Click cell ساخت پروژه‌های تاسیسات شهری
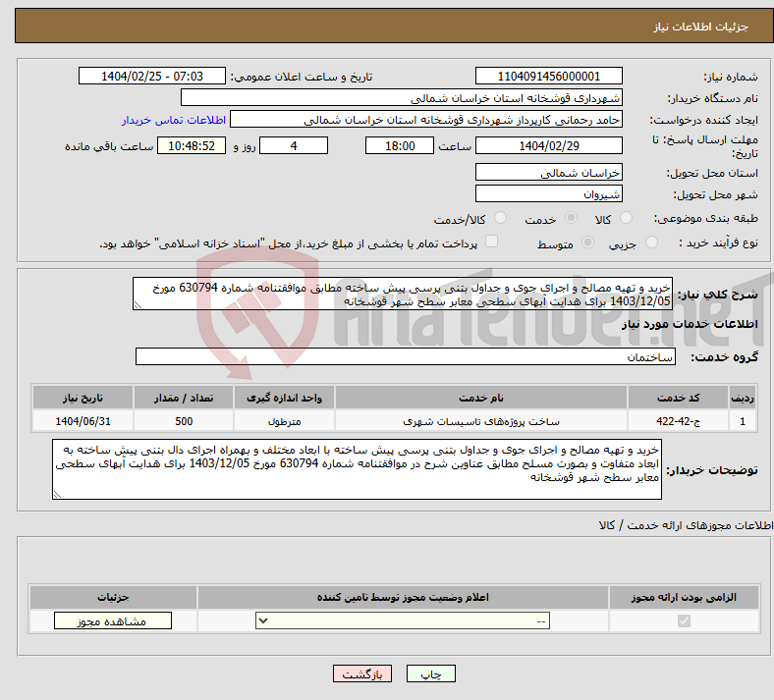The width and height of the screenshot is (774, 700). tap(481, 421)
